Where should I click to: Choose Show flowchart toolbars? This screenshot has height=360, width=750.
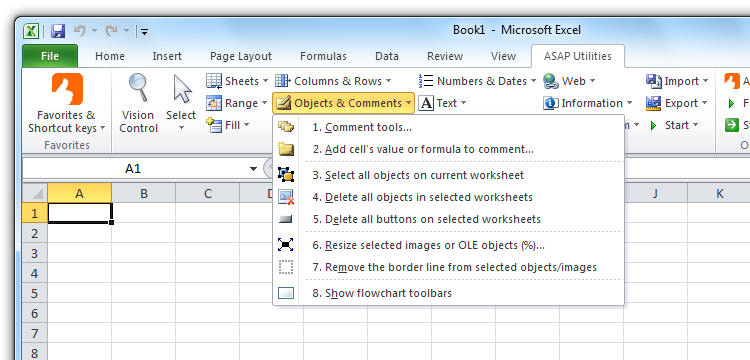tap(448, 293)
